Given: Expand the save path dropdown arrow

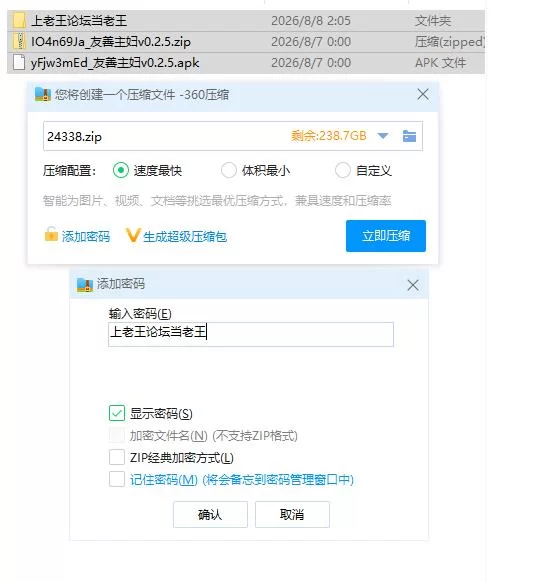Looking at the screenshot, I should [383, 136].
